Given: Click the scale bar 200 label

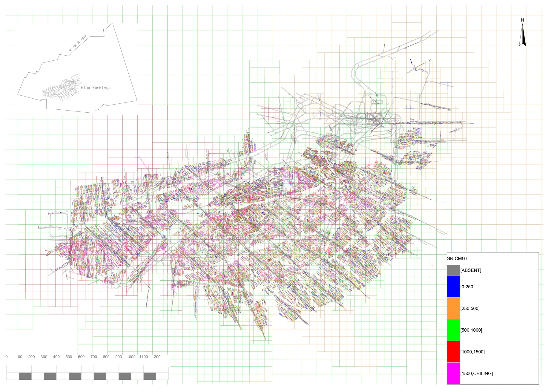Looking at the screenshot, I should [x=31, y=357].
